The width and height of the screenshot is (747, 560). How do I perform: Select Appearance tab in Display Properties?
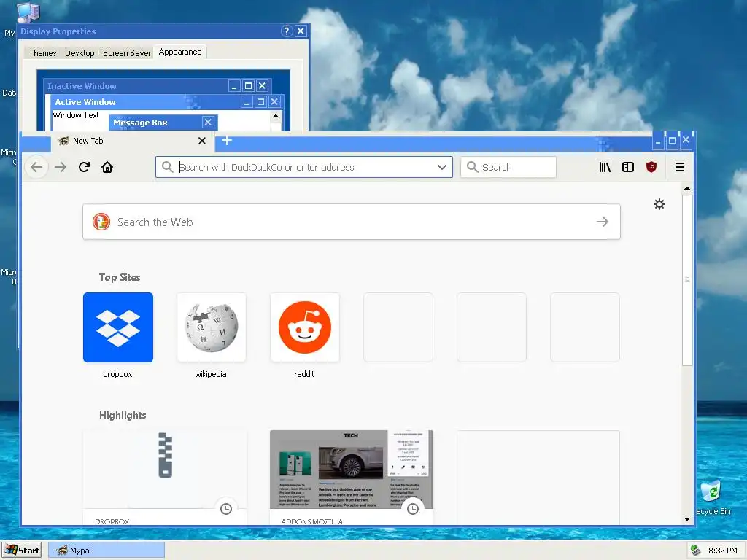point(180,52)
